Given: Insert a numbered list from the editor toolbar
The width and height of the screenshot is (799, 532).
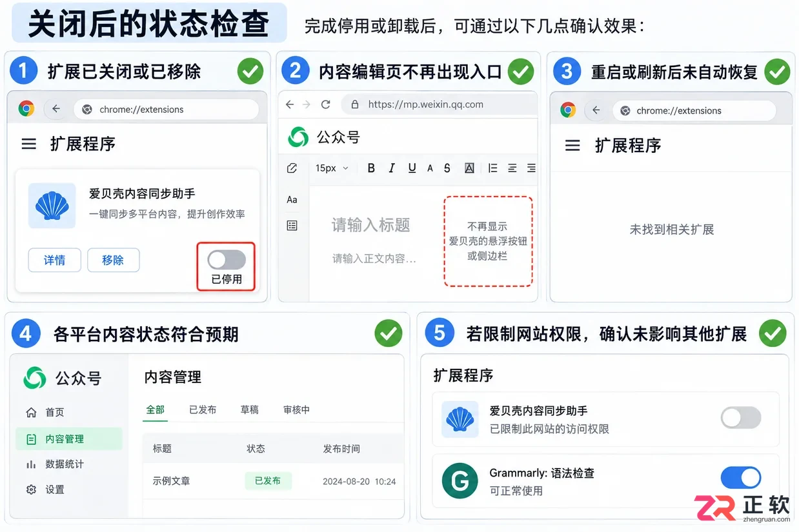Looking at the screenshot, I should tap(492, 168).
